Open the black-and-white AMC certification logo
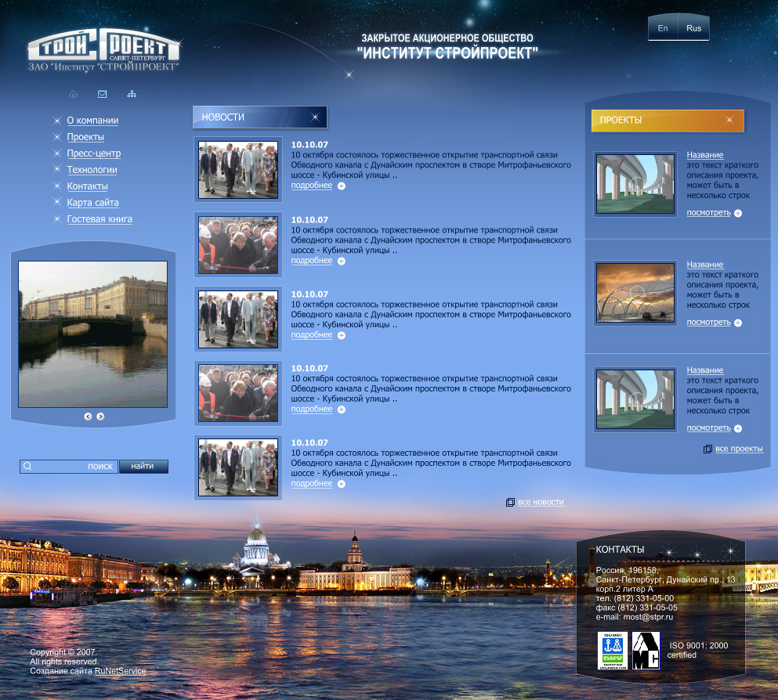778x700 pixels. pos(646,651)
